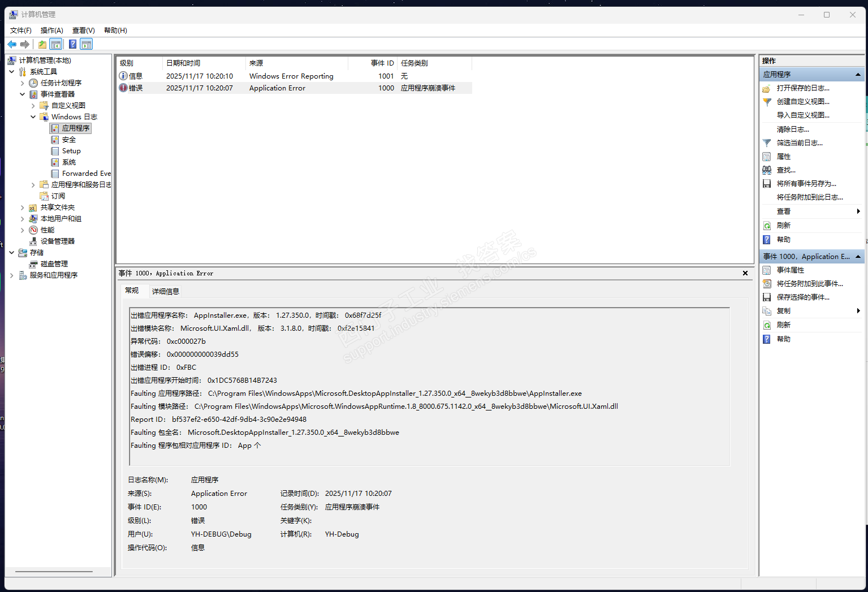
Task: Click the Back arrow in the toolbar
Action: pos(12,44)
